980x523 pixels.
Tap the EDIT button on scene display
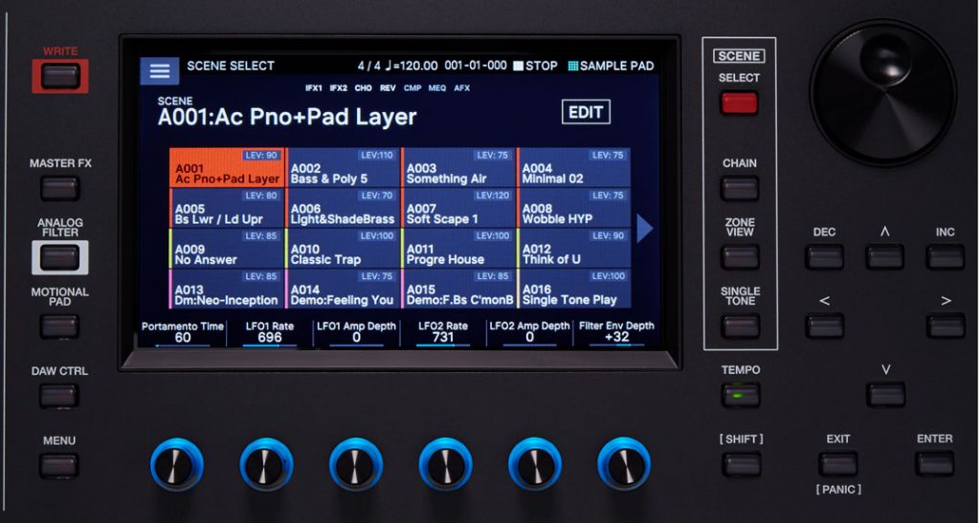(x=586, y=112)
